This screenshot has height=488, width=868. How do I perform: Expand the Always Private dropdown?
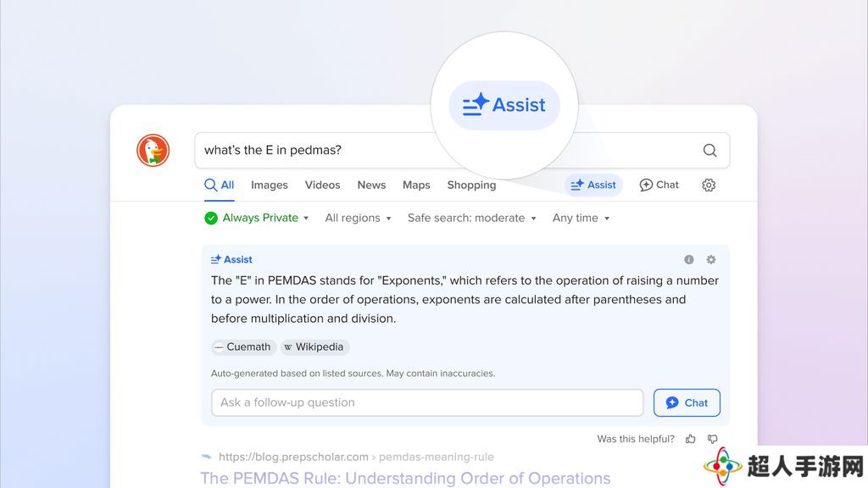click(256, 218)
